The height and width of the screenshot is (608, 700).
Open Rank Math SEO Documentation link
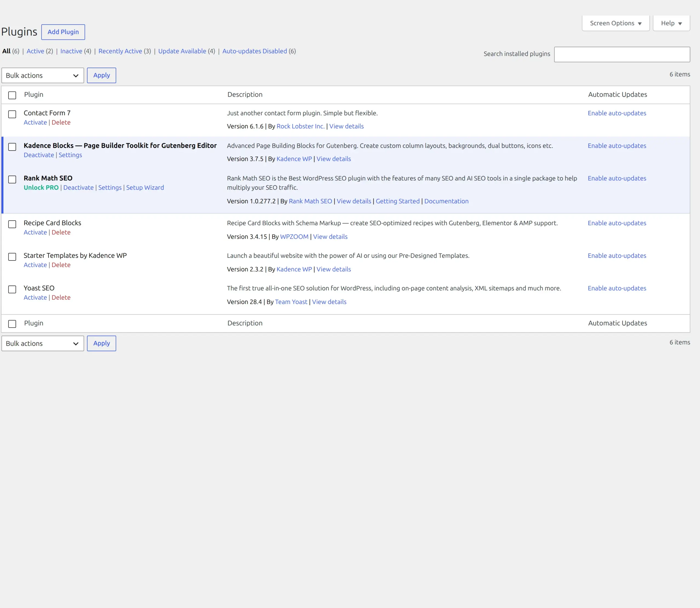coord(446,201)
